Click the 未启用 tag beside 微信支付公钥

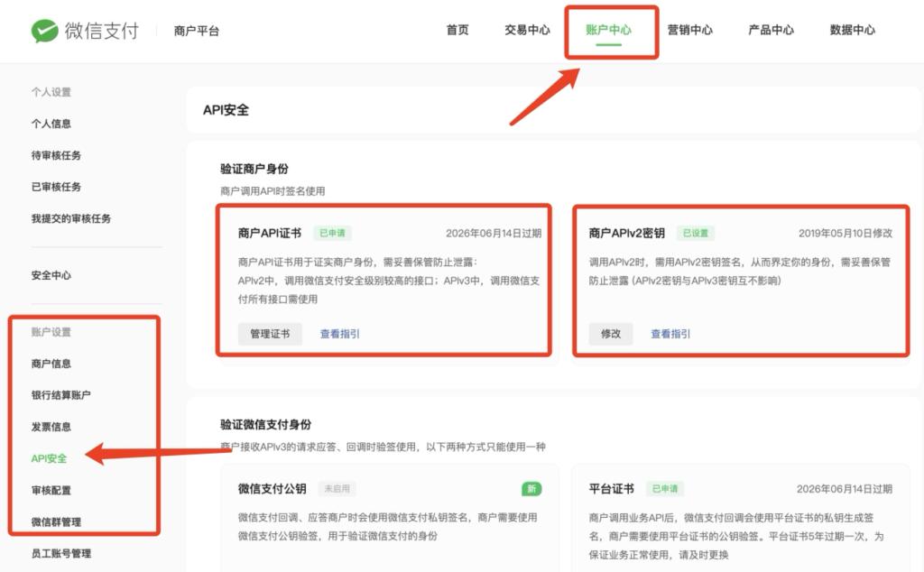337,489
